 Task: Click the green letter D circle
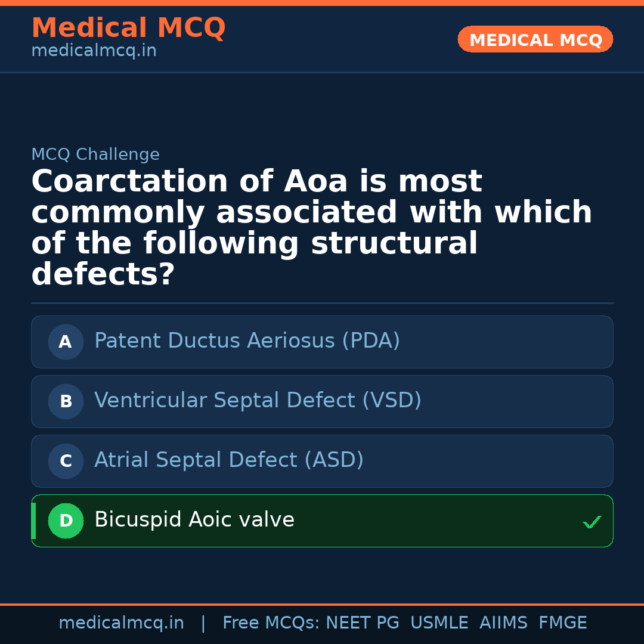click(66, 521)
